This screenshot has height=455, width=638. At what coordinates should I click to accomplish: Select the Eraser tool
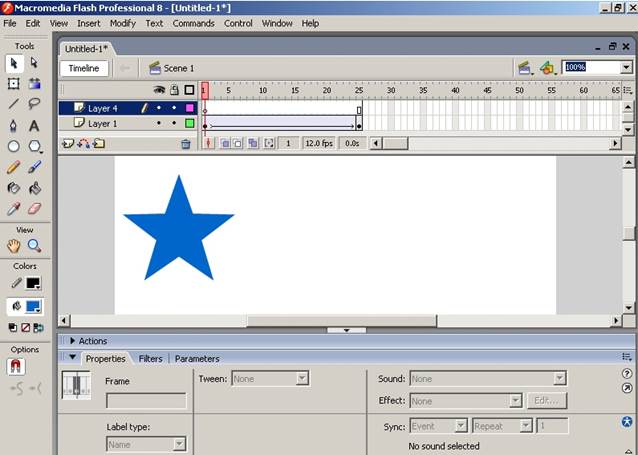35,209
